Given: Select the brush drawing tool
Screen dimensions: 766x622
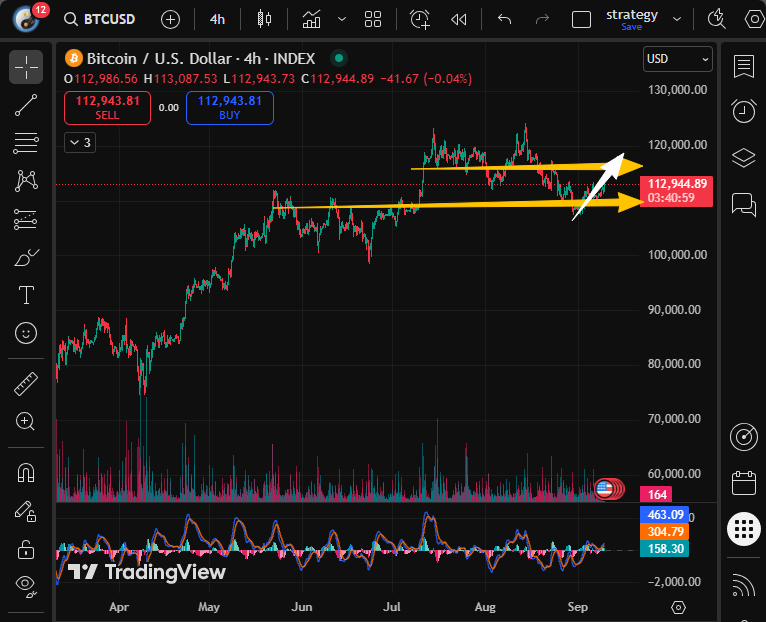Looking at the screenshot, I should click(26, 257).
